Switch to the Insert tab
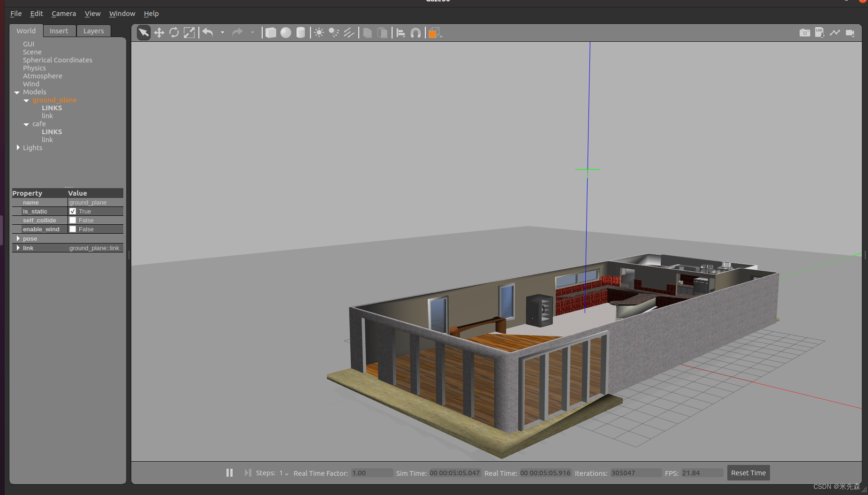This screenshot has width=868, height=495. click(x=59, y=31)
